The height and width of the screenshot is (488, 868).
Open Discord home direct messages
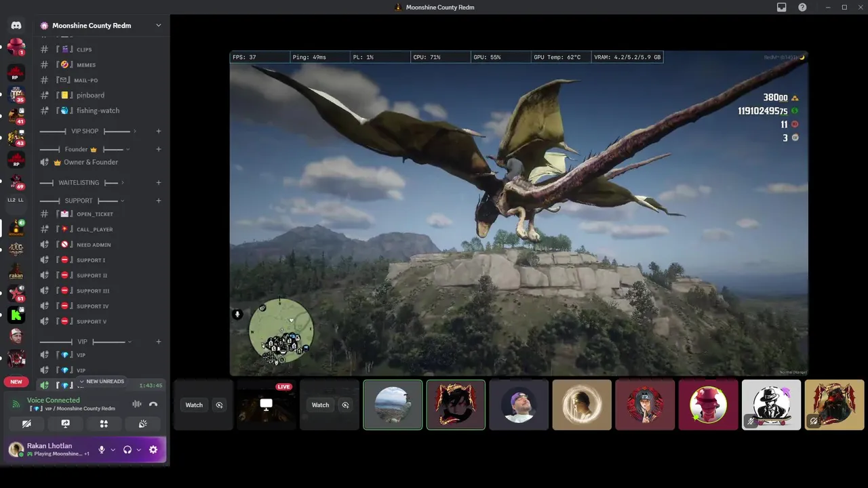(x=16, y=25)
